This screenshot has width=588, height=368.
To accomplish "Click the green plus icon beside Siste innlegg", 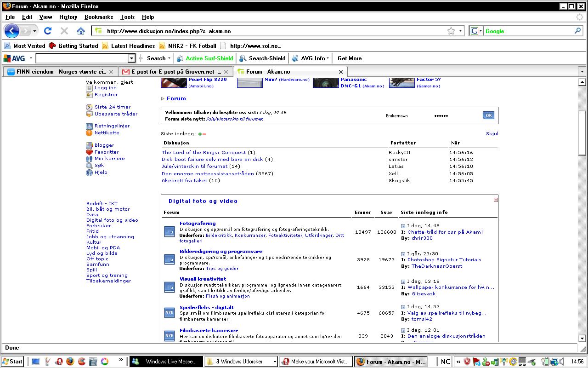I will (x=200, y=134).
